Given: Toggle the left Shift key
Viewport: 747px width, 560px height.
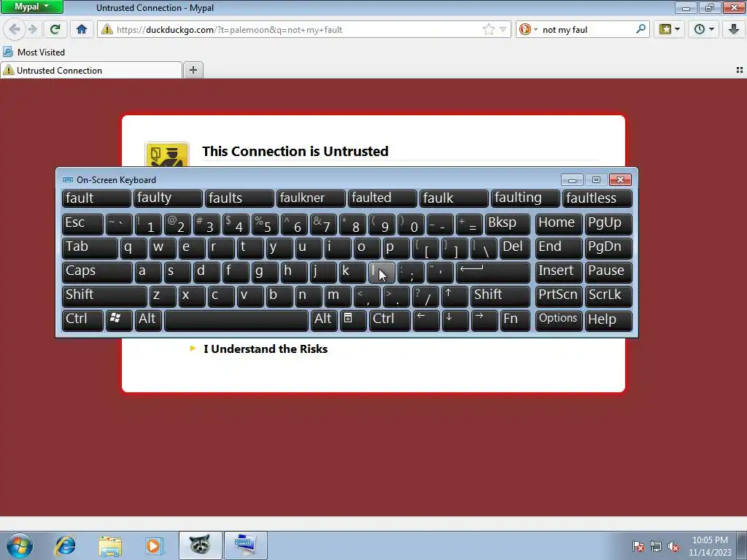Looking at the screenshot, I should click(104, 296).
